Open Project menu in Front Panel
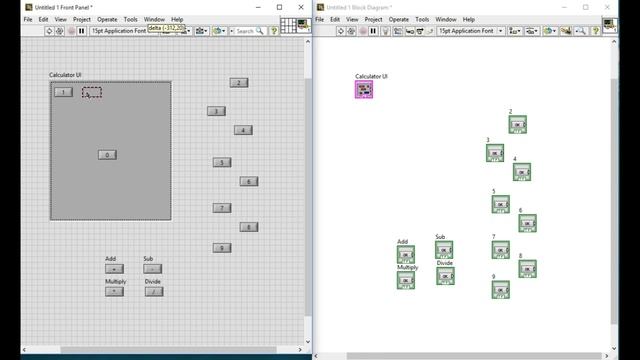The width and height of the screenshot is (640, 360). (x=82, y=19)
